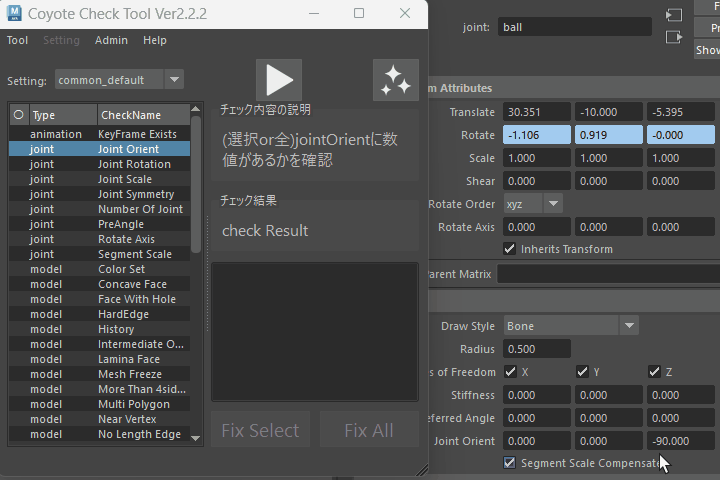The height and width of the screenshot is (480, 720).
Task: Uncheck Segment Scale Compensate option
Action: pos(510,463)
